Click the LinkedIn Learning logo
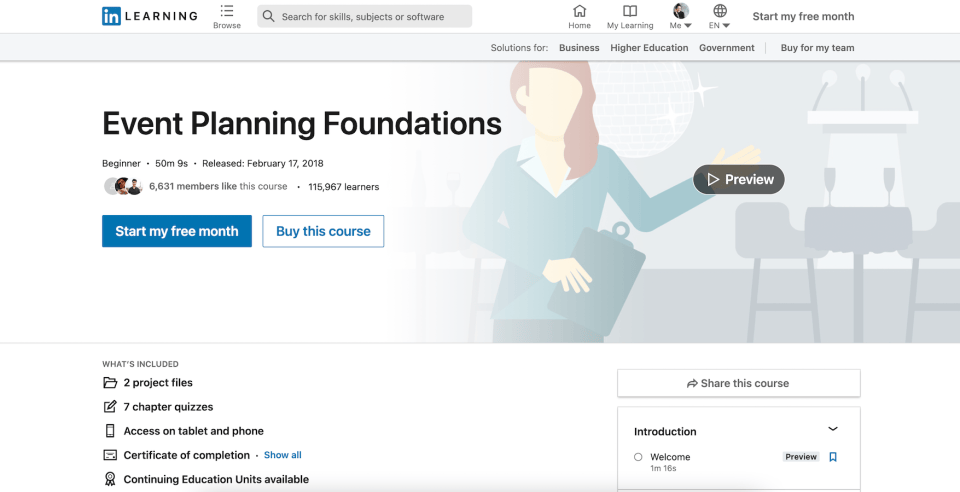The height and width of the screenshot is (492, 960). point(150,17)
